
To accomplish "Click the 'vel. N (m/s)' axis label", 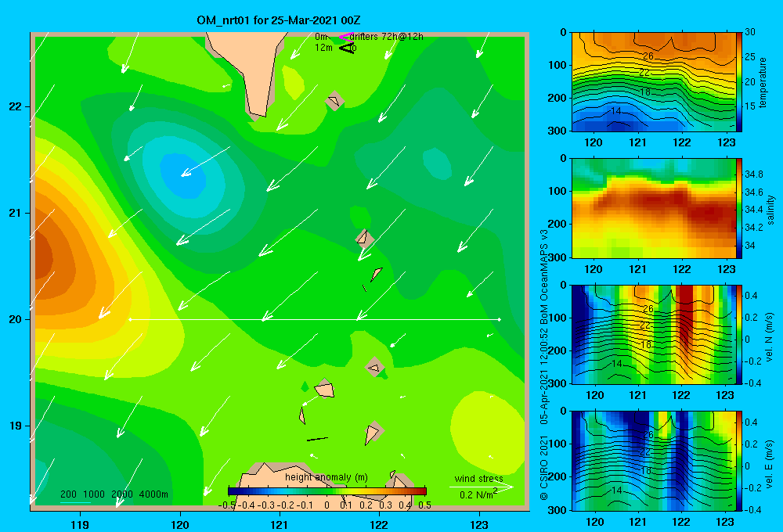I will [x=770, y=337].
